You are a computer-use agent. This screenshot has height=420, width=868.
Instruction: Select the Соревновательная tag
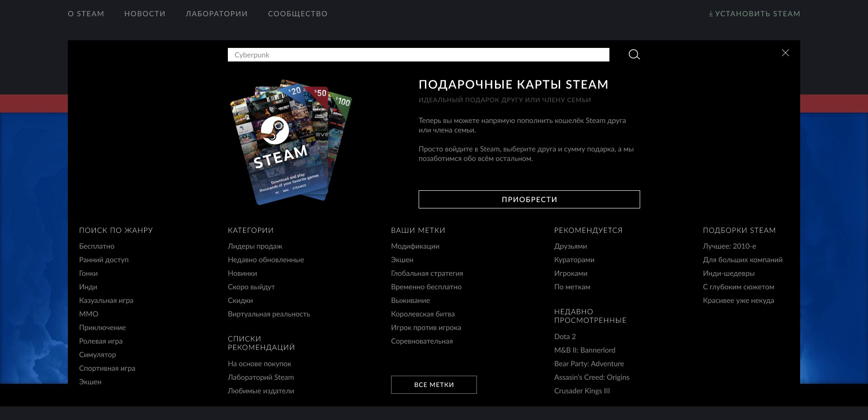pos(422,341)
